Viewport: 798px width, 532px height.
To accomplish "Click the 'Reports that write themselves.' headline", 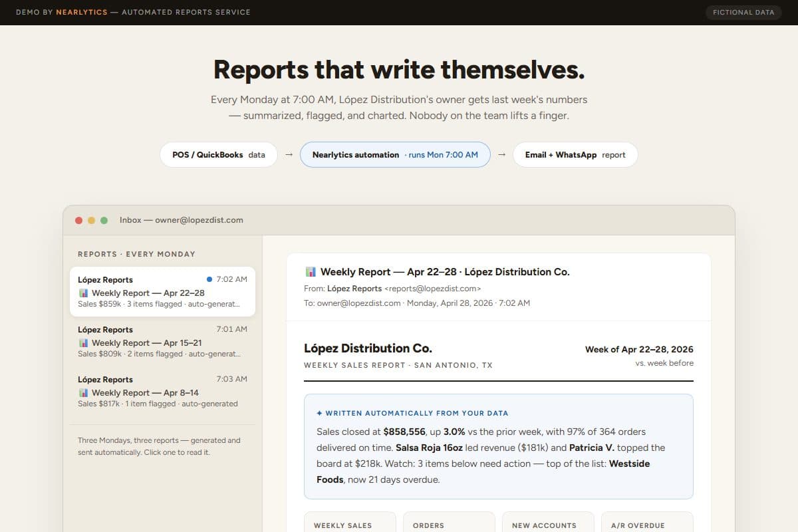I will pyautogui.click(x=399, y=69).
